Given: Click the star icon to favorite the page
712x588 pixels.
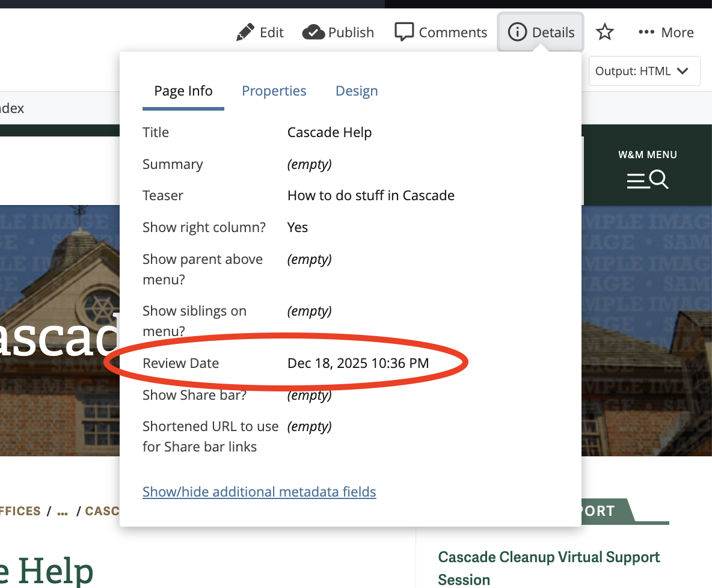Looking at the screenshot, I should coord(604,31).
